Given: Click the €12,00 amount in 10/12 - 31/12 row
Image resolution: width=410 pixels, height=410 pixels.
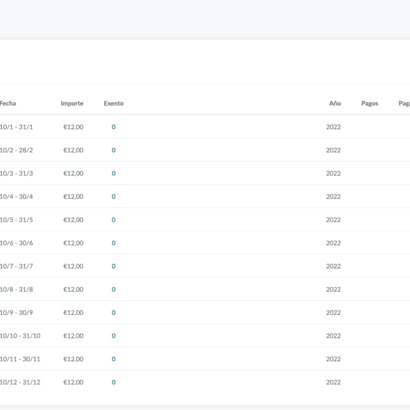Looking at the screenshot, I should tap(73, 382).
